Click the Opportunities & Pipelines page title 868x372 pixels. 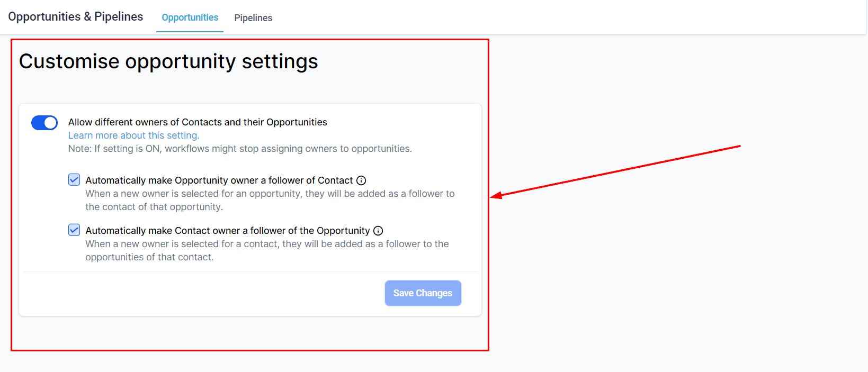tap(76, 17)
